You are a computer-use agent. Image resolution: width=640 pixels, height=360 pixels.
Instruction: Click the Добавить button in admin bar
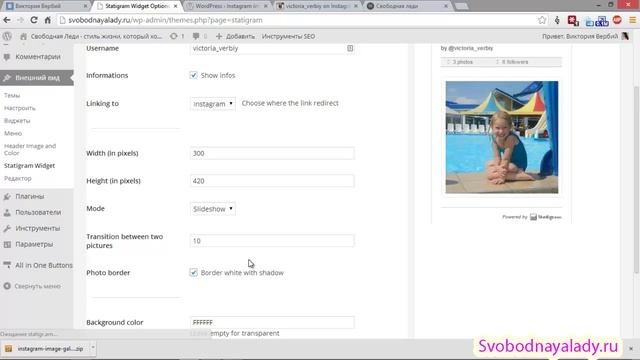236,36
